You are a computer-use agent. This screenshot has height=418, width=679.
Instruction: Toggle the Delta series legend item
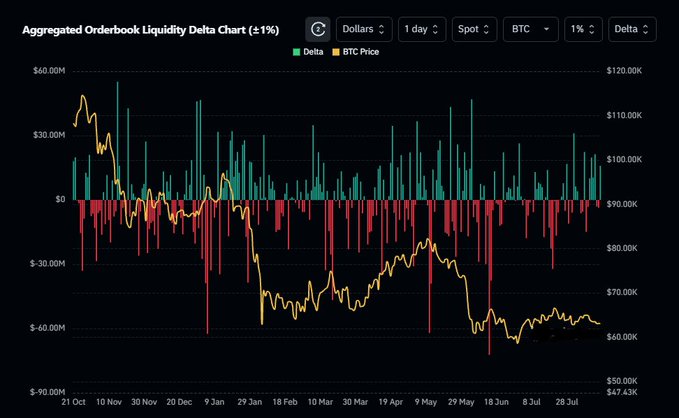click(x=308, y=52)
